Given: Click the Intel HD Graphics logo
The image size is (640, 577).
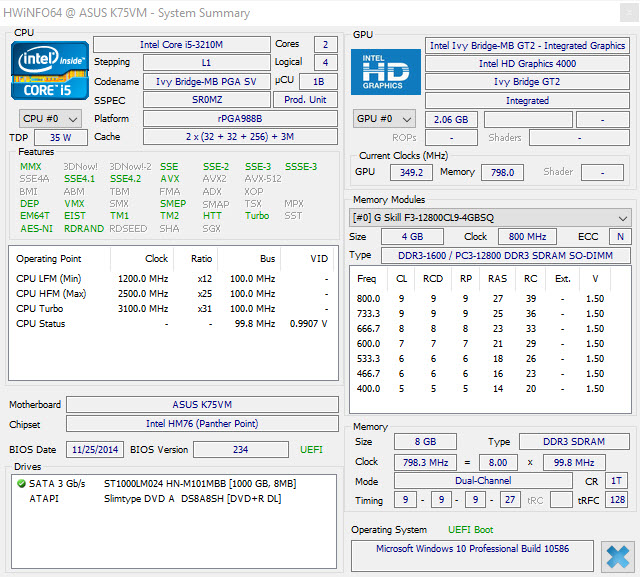Looking at the screenshot, I should pos(386,72).
